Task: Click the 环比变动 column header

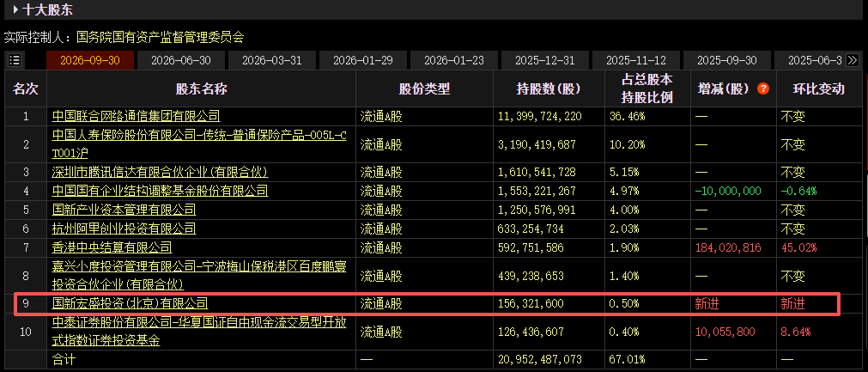Action: 818,88
